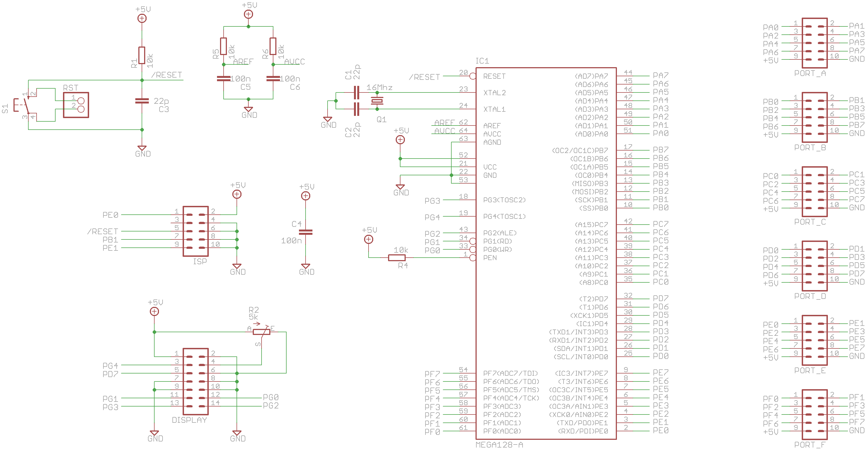Click the DISPLAY header connector
Screen dimensions: 868x450
[196, 381]
